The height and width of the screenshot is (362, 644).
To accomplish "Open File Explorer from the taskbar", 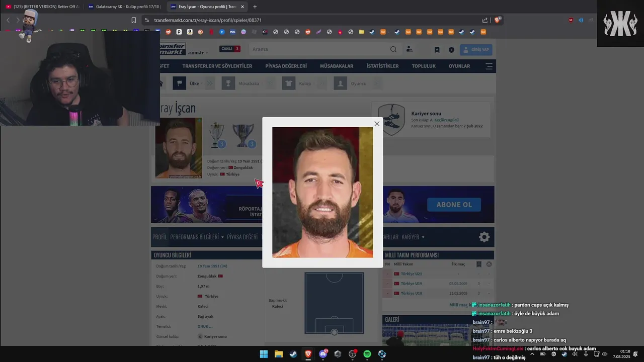I will (278, 354).
